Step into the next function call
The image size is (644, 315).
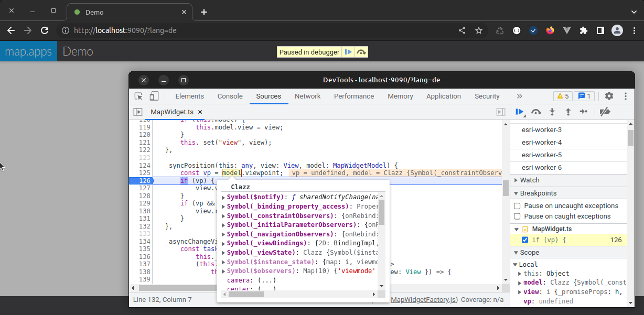click(552, 112)
